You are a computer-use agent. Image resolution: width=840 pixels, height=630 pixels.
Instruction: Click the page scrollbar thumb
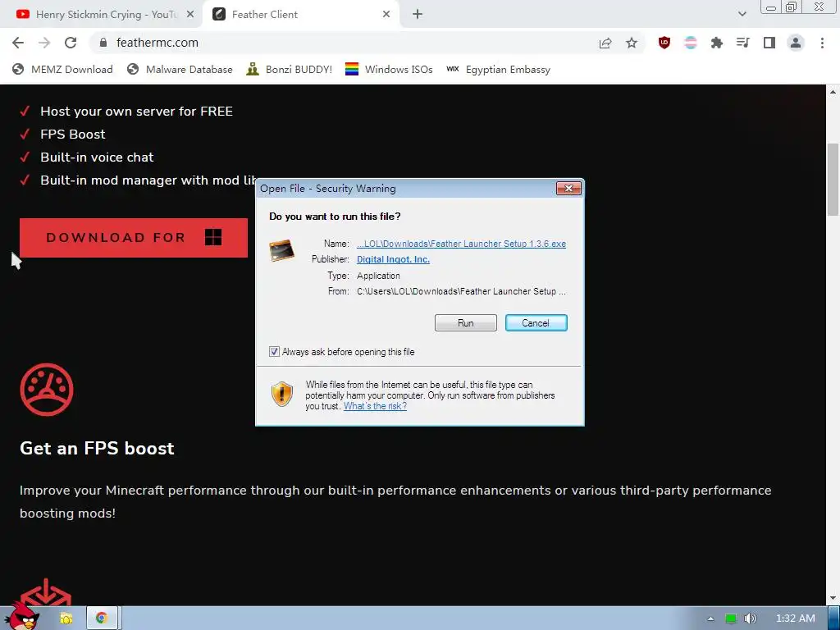click(x=833, y=180)
